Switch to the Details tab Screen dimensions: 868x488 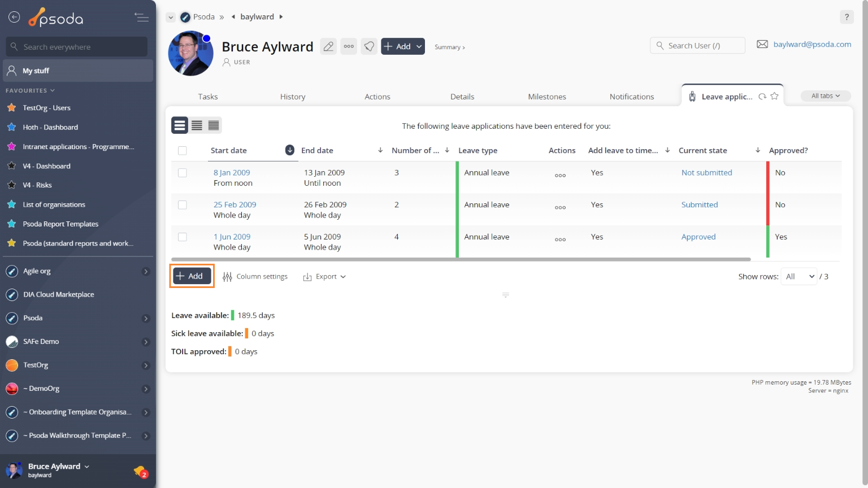[x=462, y=97]
